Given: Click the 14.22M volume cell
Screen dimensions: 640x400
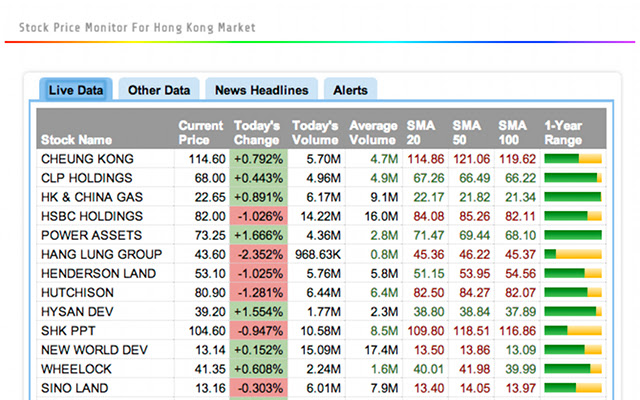Looking at the screenshot, I should coord(317,216).
